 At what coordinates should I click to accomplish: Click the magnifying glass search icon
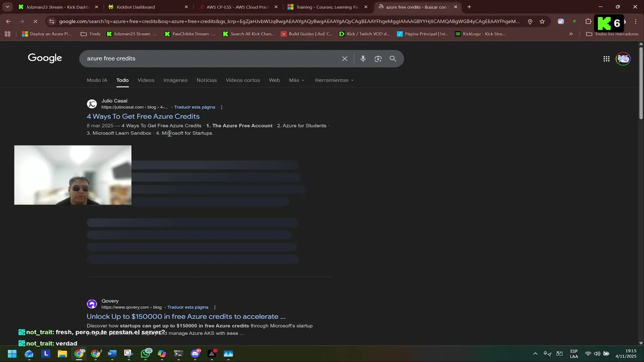[x=393, y=59]
